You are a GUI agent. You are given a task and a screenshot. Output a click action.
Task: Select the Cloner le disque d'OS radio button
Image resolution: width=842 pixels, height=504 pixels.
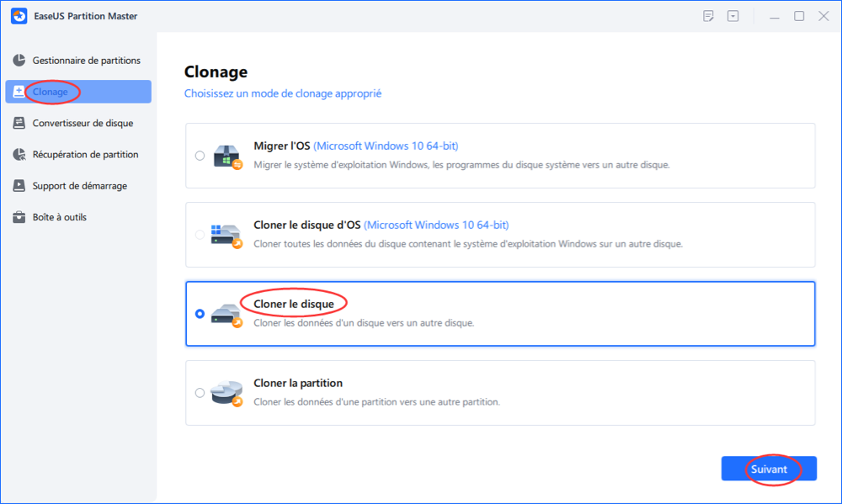coord(200,235)
